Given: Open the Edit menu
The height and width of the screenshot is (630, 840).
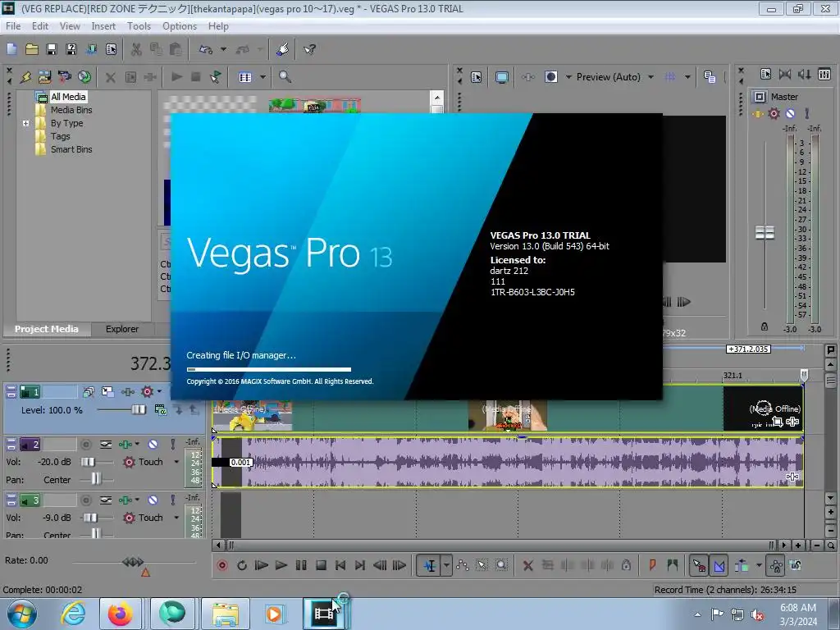Looking at the screenshot, I should tap(39, 25).
